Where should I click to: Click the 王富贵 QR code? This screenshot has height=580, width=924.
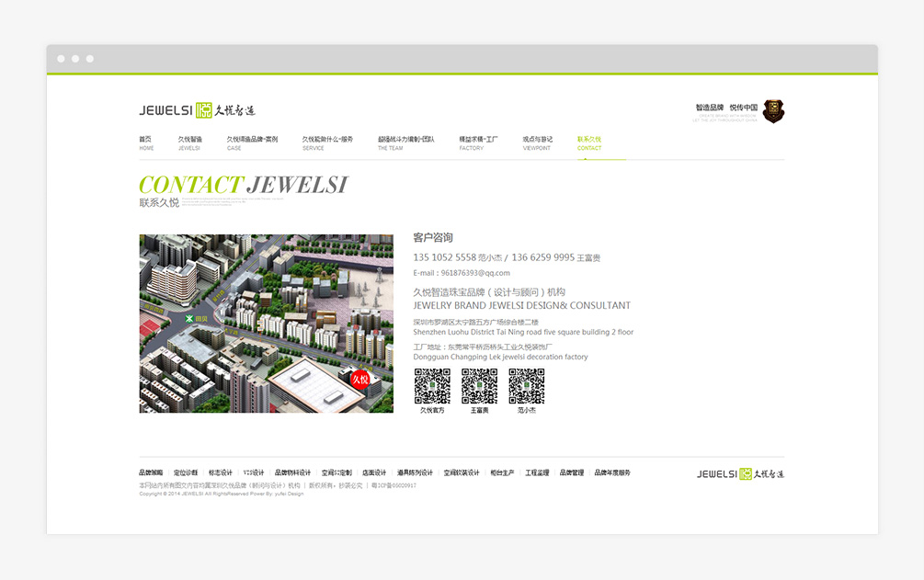click(x=479, y=386)
